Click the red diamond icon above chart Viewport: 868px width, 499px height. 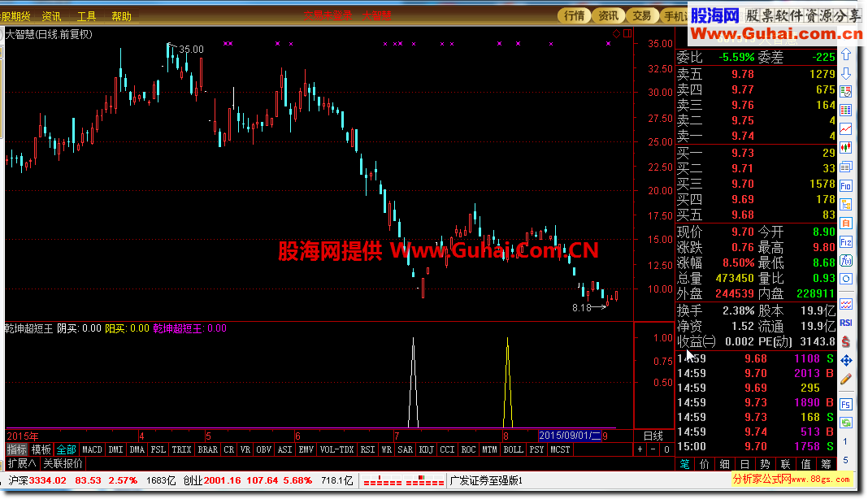pyautogui.click(x=616, y=34)
